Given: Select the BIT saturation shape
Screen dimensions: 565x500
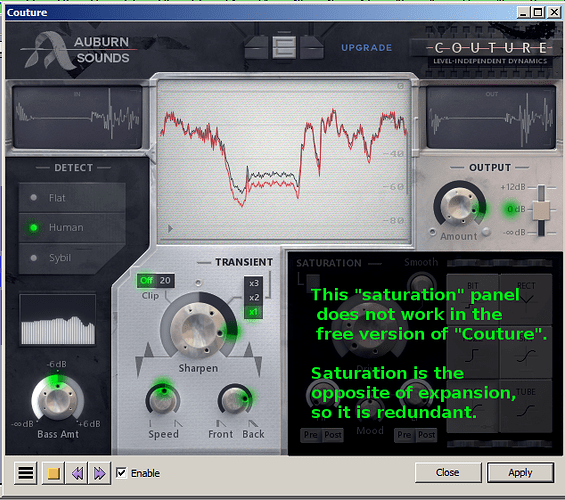Looking at the screenshot, I should [x=473, y=299].
